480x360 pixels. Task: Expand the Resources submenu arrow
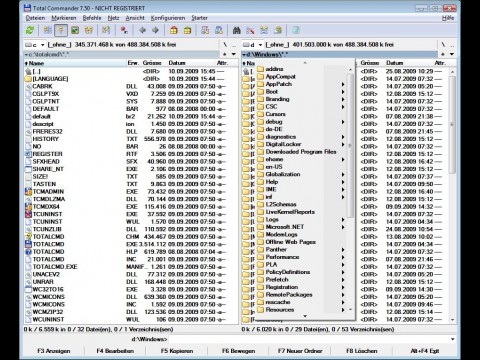[x=342, y=310]
